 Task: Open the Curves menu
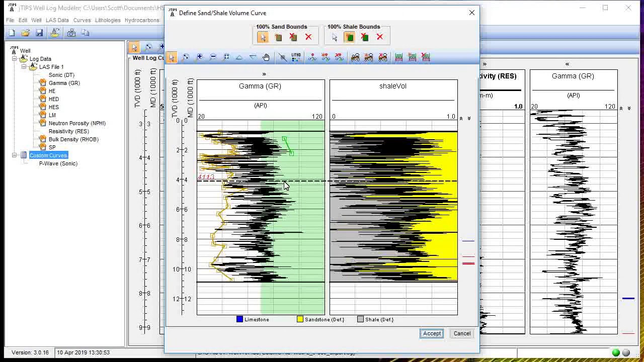tap(82, 20)
